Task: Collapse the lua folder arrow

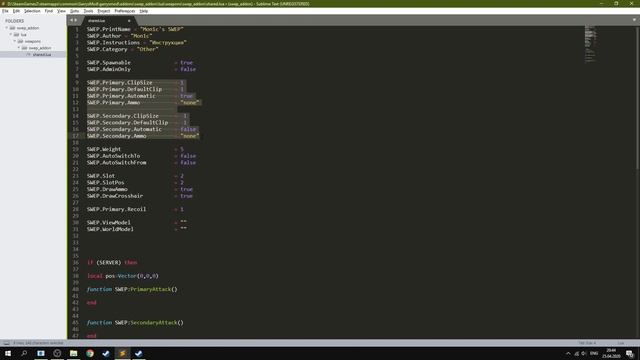Action: coord(11,35)
